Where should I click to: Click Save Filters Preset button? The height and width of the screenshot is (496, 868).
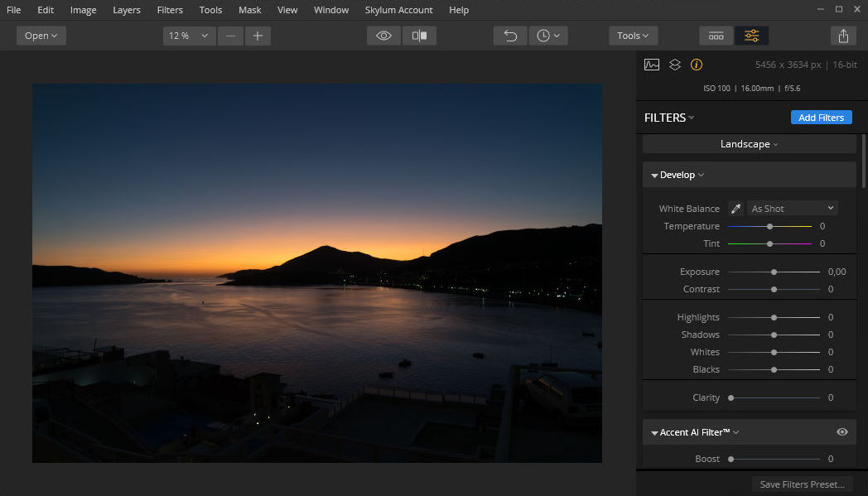[x=802, y=484]
